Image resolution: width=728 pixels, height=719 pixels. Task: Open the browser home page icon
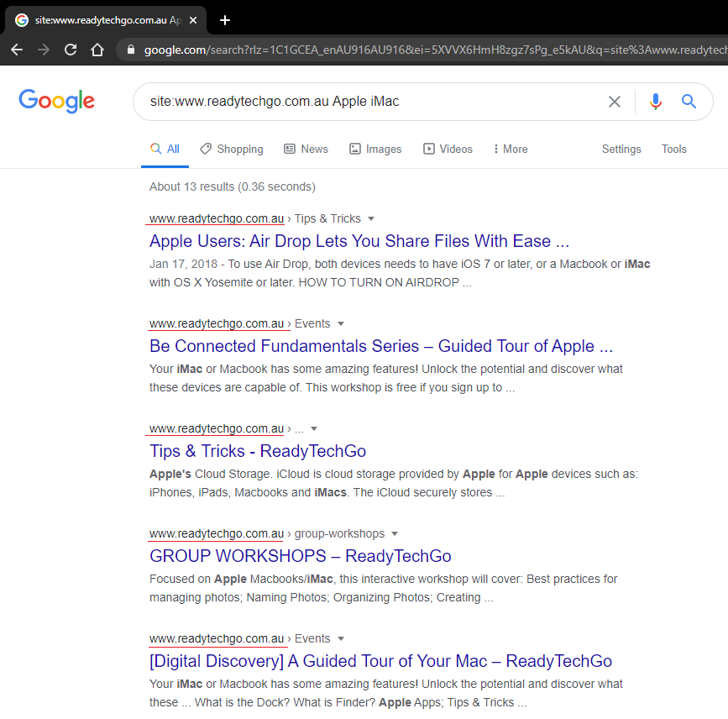tap(97, 50)
